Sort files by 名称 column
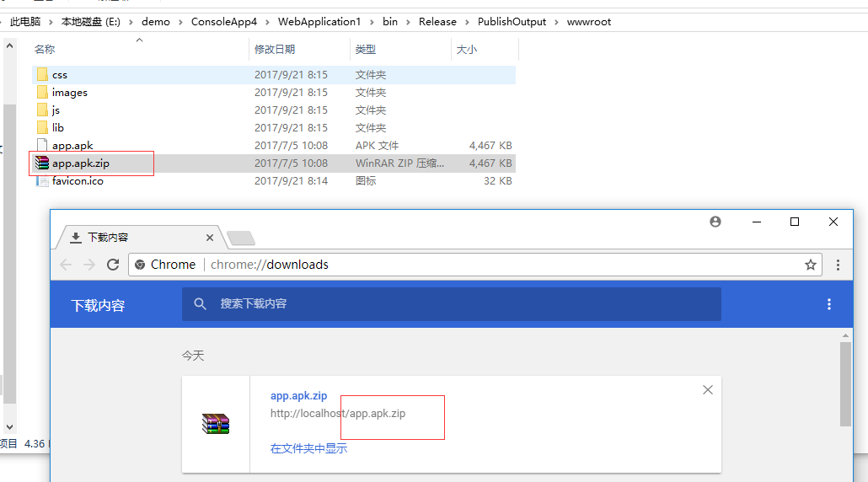 [x=45, y=49]
